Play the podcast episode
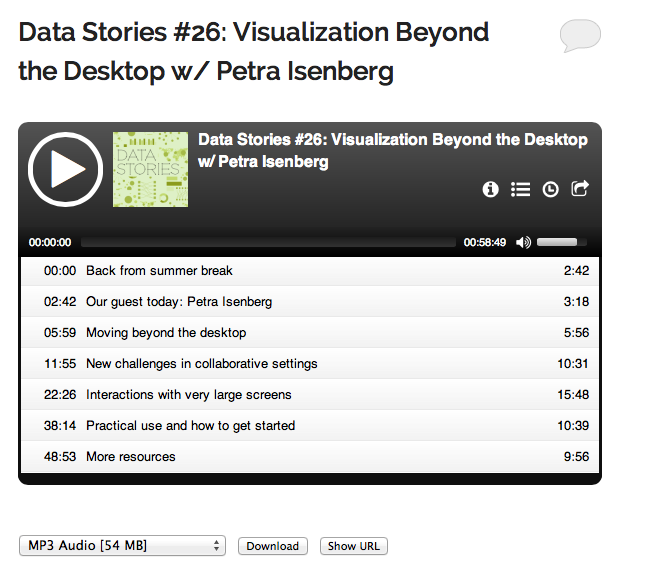658x575 pixels. [x=65, y=169]
